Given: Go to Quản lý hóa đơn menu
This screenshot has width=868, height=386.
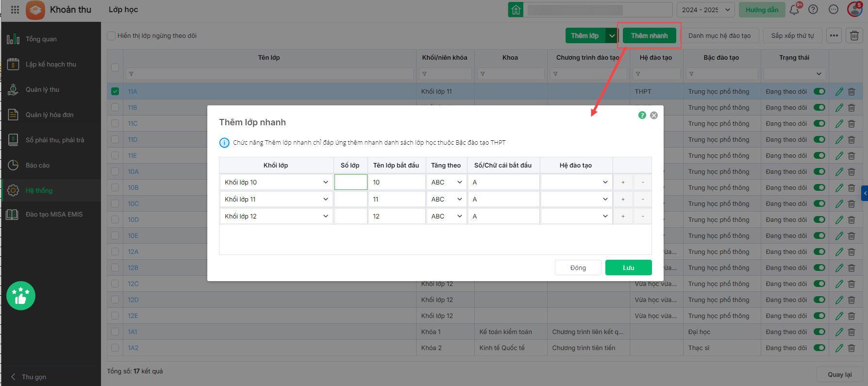Looking at the screenshot, I should coord(50,115).
